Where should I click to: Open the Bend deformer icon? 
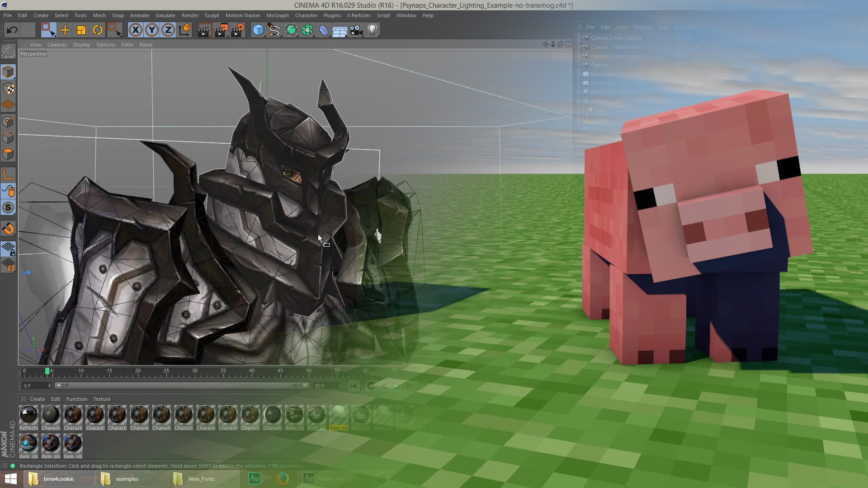point(324,30)
